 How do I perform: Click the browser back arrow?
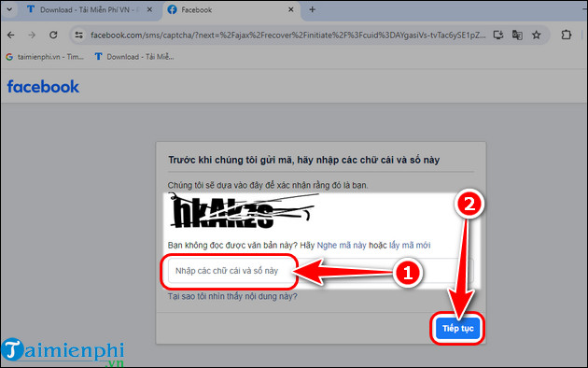click(11, 35)
